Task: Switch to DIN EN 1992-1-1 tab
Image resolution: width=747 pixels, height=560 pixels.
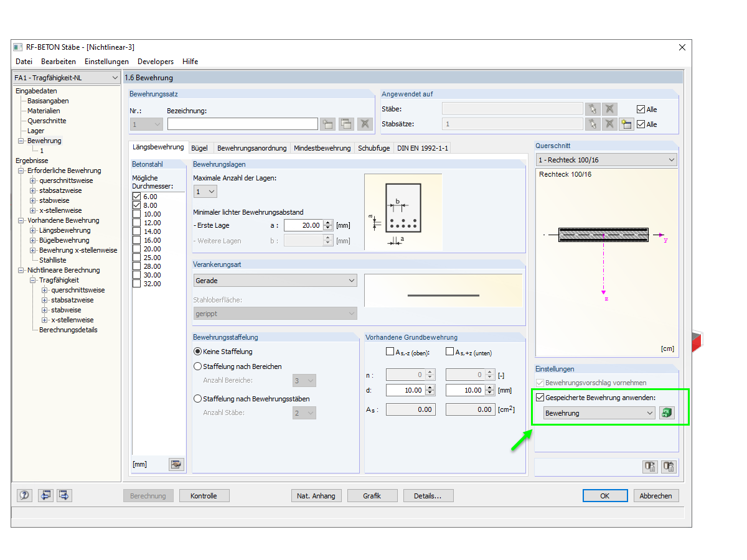Action: pos(423,148)
